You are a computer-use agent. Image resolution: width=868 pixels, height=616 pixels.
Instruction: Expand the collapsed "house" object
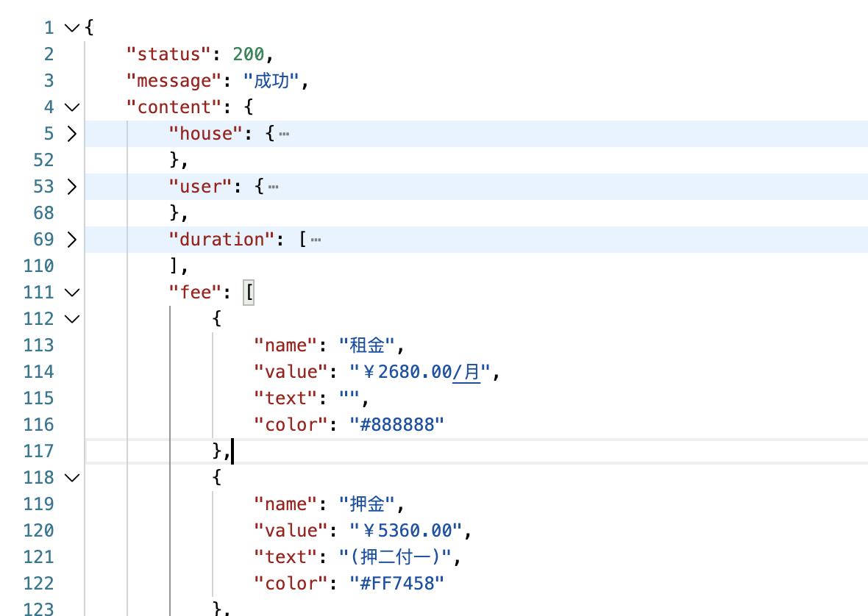click(x=71, y=133)
